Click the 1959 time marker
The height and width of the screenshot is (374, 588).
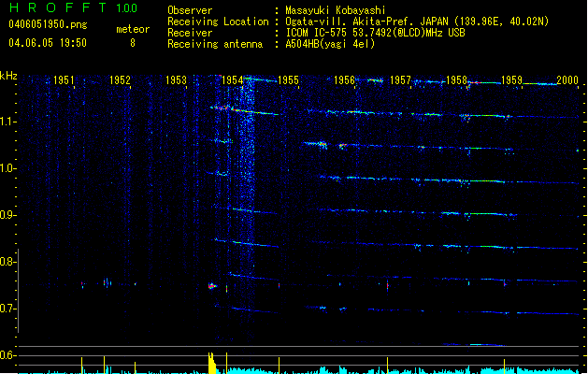tap(512, 80)
